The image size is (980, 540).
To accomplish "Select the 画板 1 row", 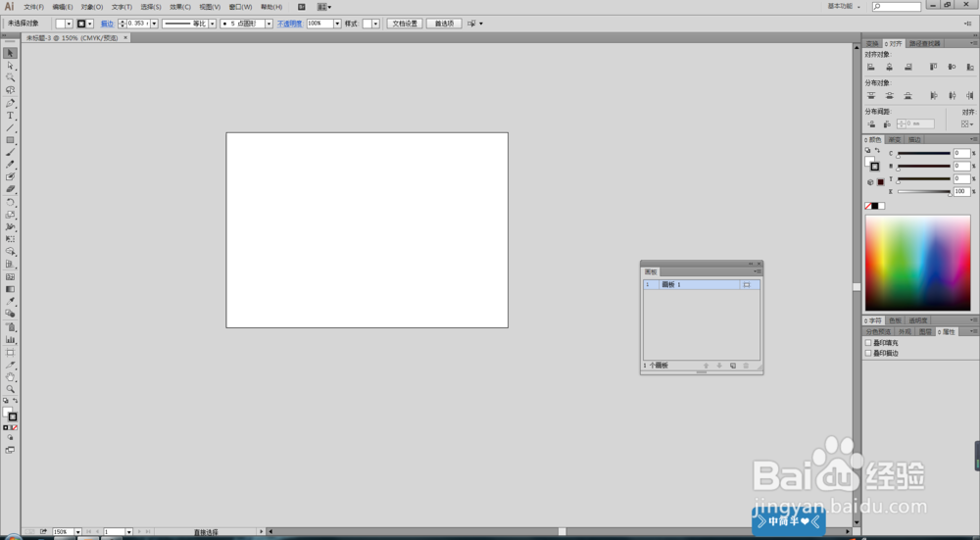I will click(x=702, y=284).
